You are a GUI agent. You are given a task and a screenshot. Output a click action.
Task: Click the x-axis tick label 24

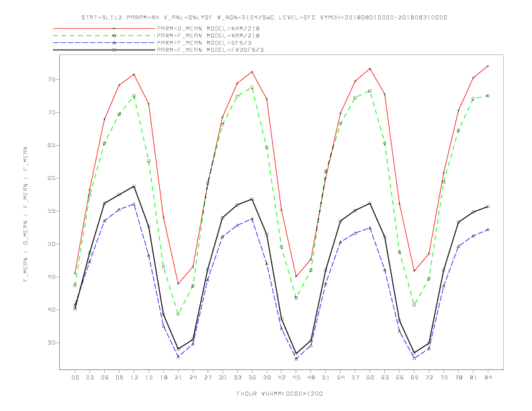pyautogui.click(x=193, y=377)
